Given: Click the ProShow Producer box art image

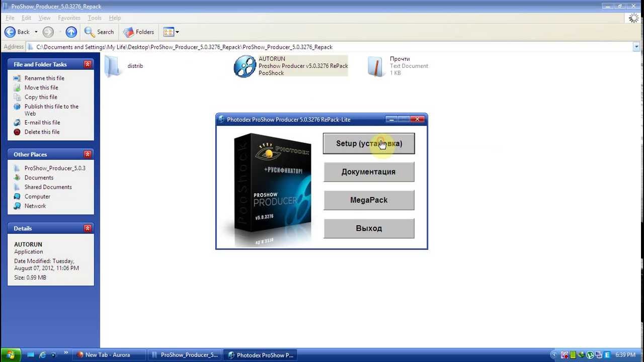Looking at the screenshot, I should point(272,190).
